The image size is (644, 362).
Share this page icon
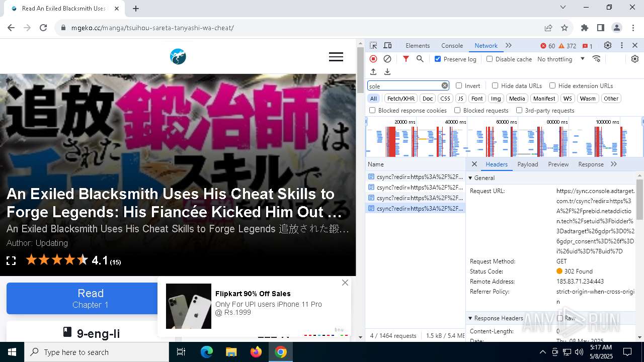[548, 28]
